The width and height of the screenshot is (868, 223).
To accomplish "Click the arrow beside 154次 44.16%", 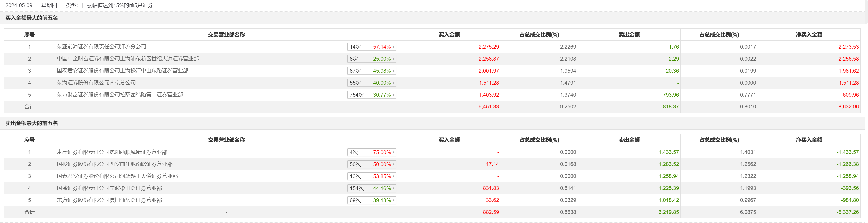I will click(393, 189).
